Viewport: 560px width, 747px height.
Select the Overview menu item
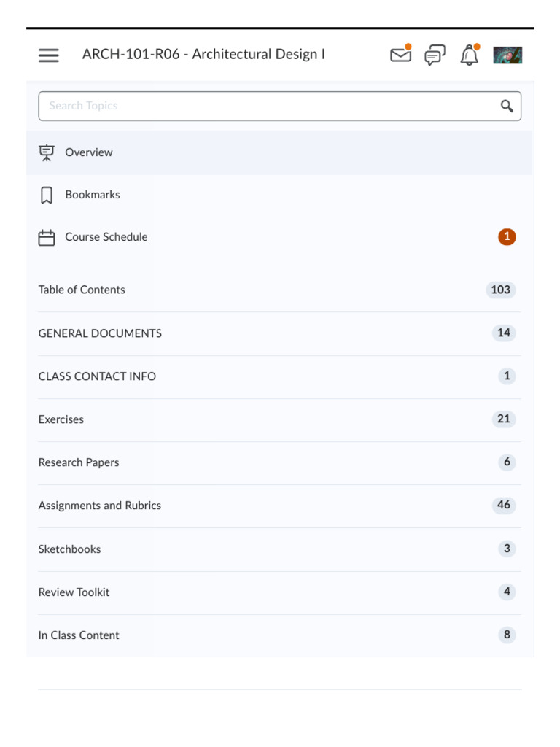[89, 152]
